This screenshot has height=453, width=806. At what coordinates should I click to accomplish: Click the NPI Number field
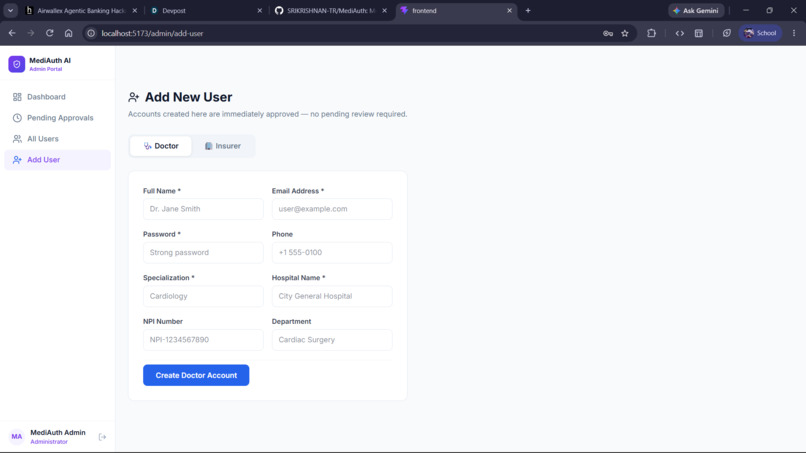(x=203, y=340)
